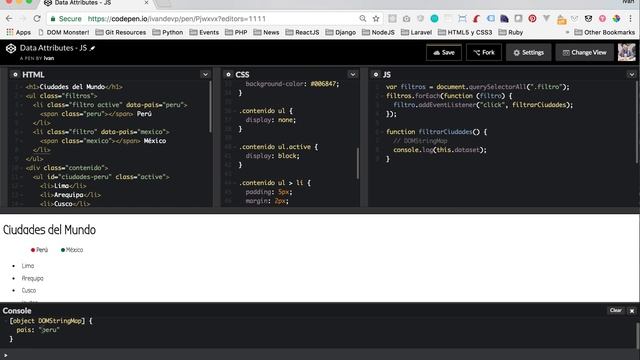This screenshot has height=360, width=640.
Task: Open author Ivan's profile link
Action: [49, 58]
